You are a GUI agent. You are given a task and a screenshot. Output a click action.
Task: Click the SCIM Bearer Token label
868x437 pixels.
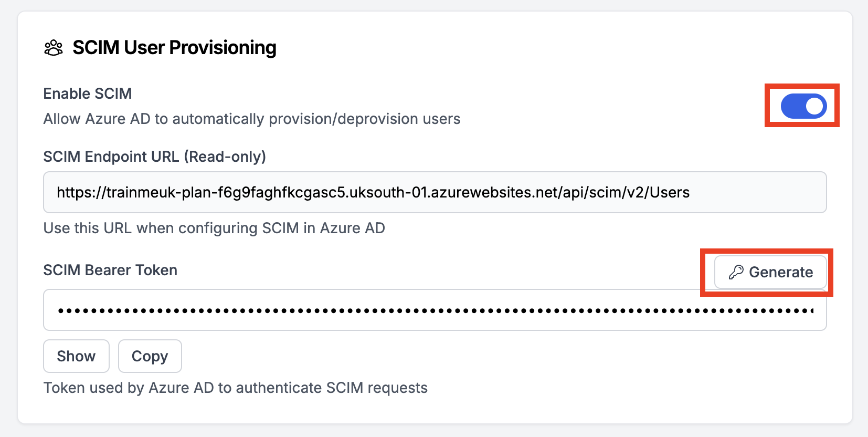[110, 270]
